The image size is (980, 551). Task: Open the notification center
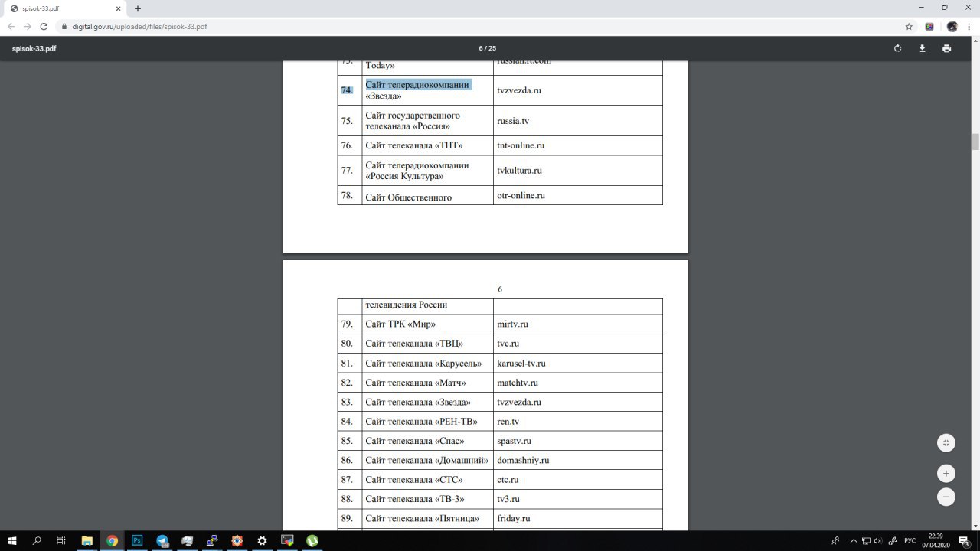(x=965, y=540)
